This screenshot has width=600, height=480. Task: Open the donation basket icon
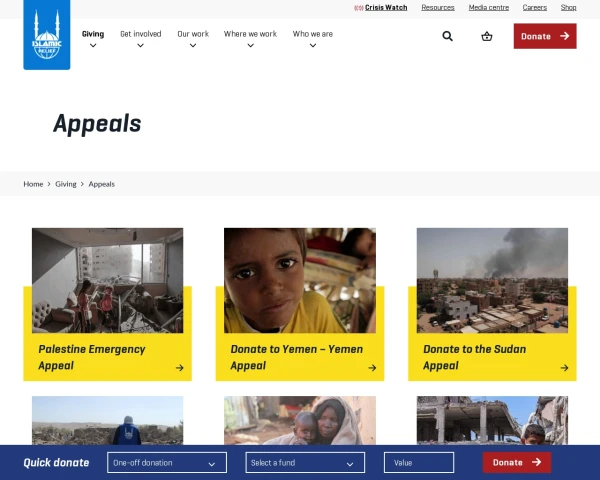tap(487, 36)
